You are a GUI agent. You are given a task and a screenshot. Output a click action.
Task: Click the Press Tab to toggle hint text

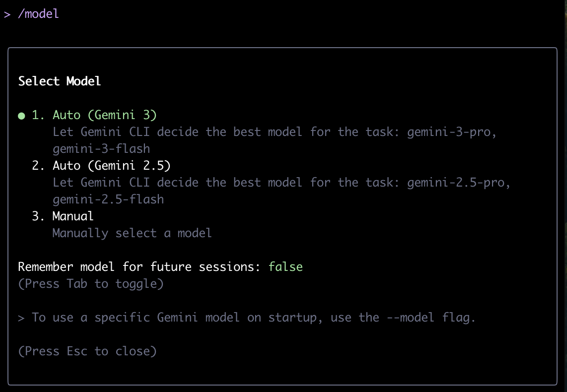pyautogui.click(x=91, y=283)
